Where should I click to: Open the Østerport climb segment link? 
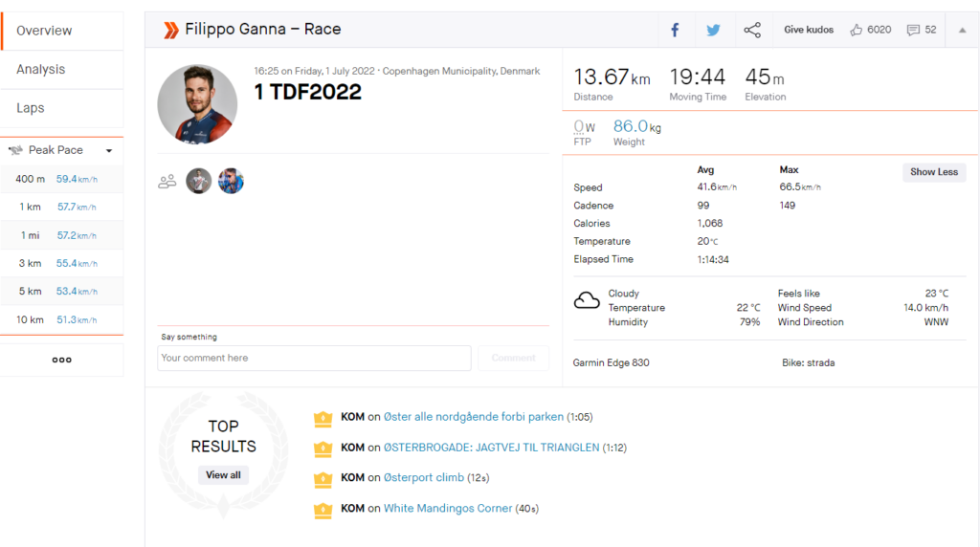(424, 477)
